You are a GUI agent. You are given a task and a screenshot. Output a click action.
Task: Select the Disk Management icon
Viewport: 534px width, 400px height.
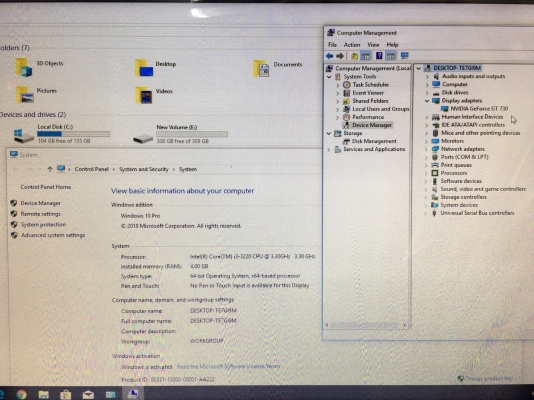(346, 141)
